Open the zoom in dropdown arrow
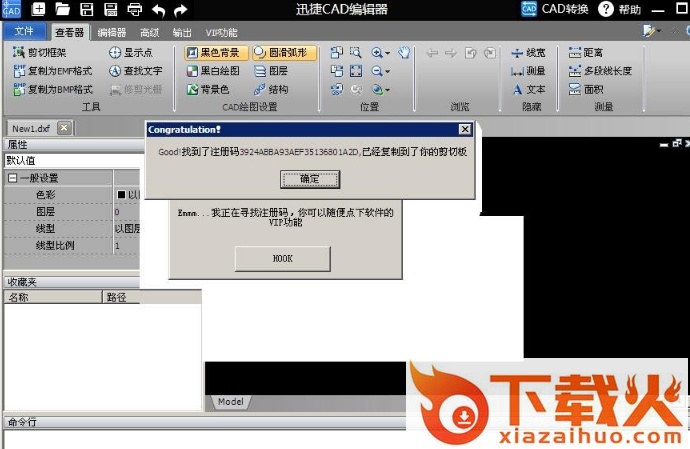 pos(388,53)
